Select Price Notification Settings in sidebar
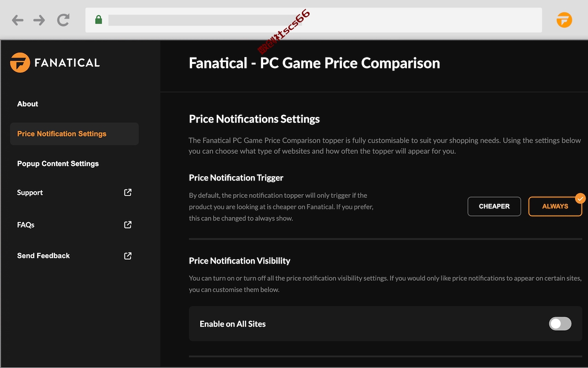The image size is (588, 368). [74, 134]
